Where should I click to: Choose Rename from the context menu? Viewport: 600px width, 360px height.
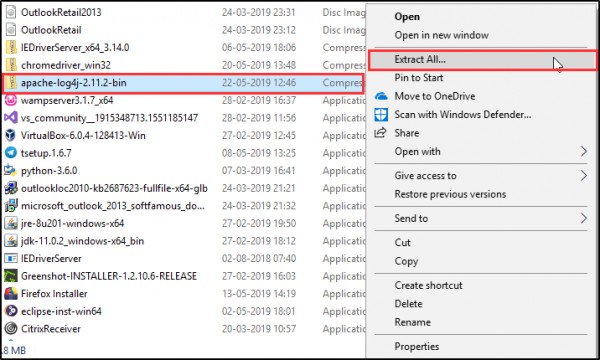pos(412,322)
